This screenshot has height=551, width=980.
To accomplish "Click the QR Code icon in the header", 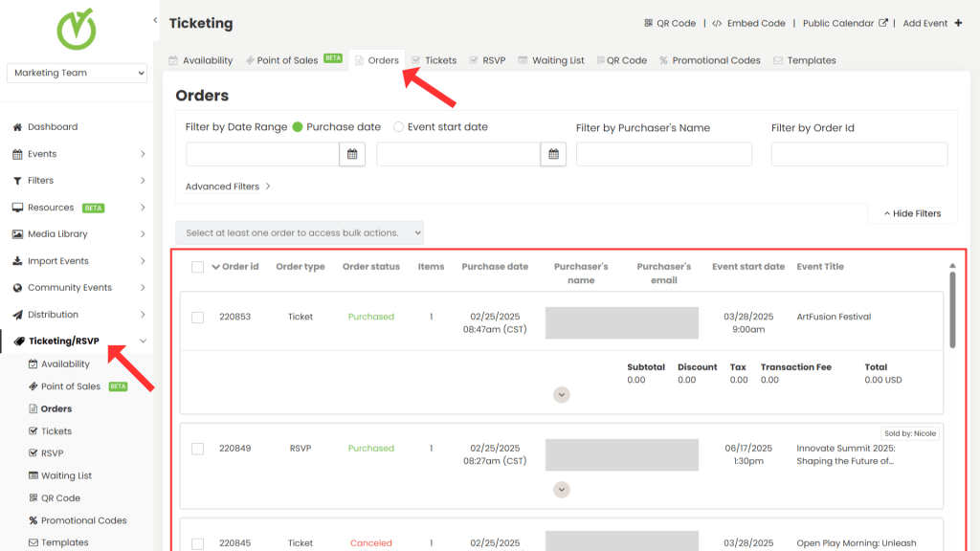I will tap(670, 22).
